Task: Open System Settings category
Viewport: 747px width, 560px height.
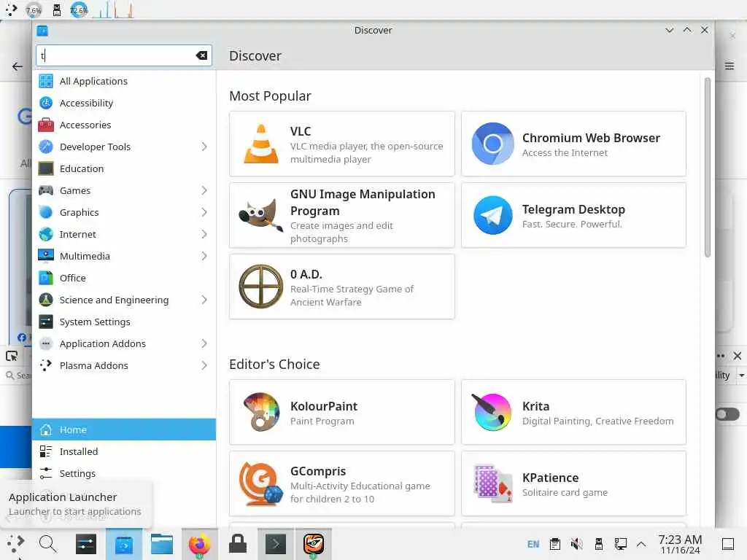Action: pos(124,322)
